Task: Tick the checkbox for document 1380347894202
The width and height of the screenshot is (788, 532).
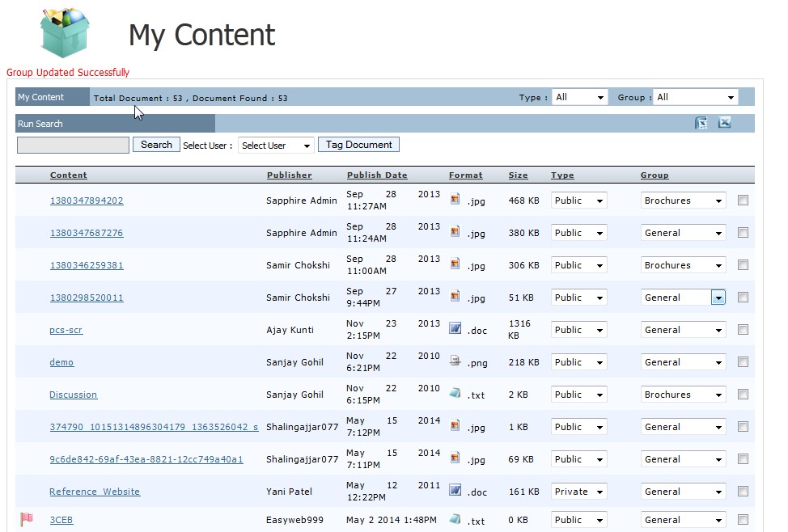Action: [743, 201]
